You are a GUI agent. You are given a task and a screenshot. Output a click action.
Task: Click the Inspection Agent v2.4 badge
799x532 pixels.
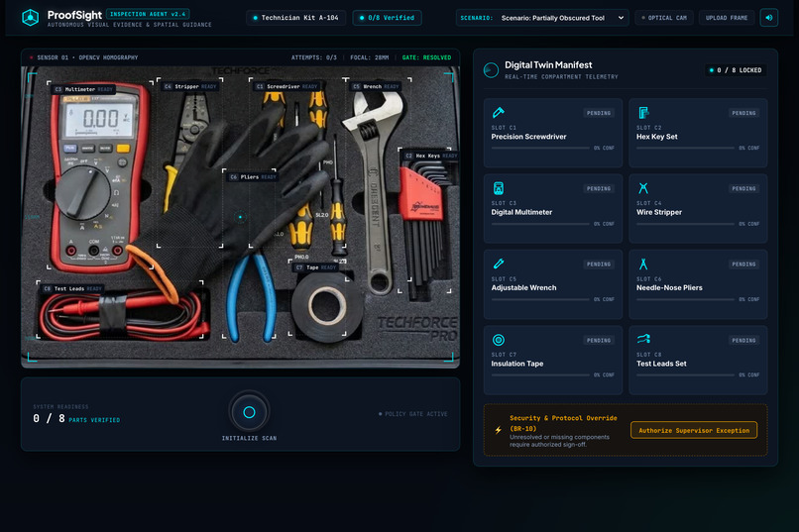click(x=148, y=14)
